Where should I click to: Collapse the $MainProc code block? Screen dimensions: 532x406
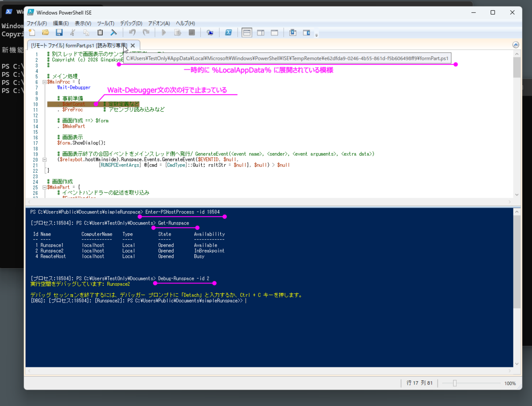click(44, 82)
